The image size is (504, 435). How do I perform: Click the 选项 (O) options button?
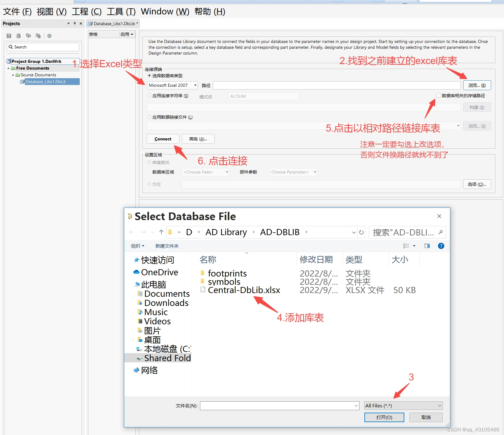[x=477, y=184]
